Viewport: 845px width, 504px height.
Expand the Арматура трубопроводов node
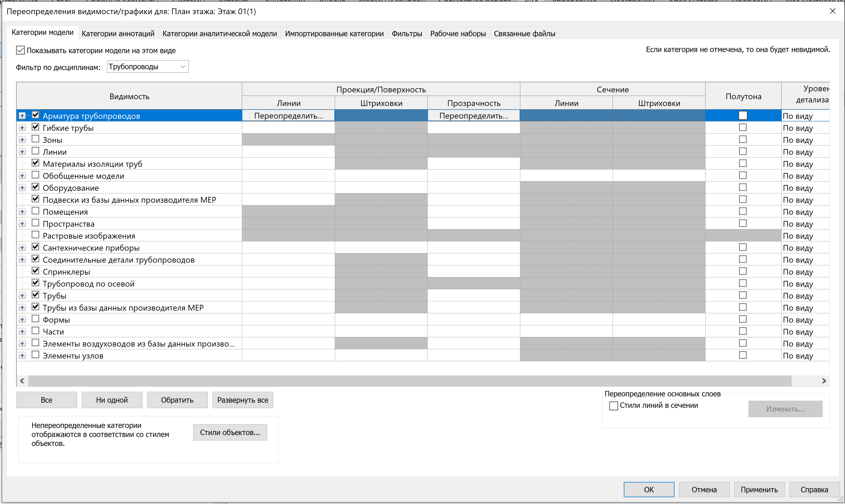tap(22, 116)
